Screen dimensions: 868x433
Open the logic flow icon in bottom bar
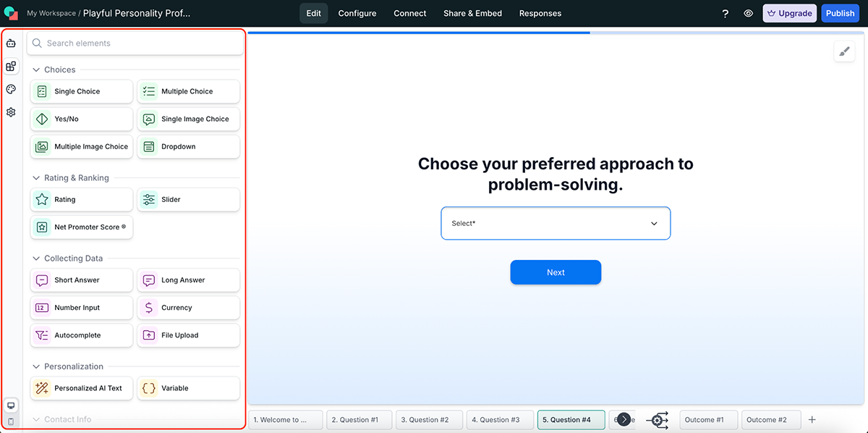(658, 420)
